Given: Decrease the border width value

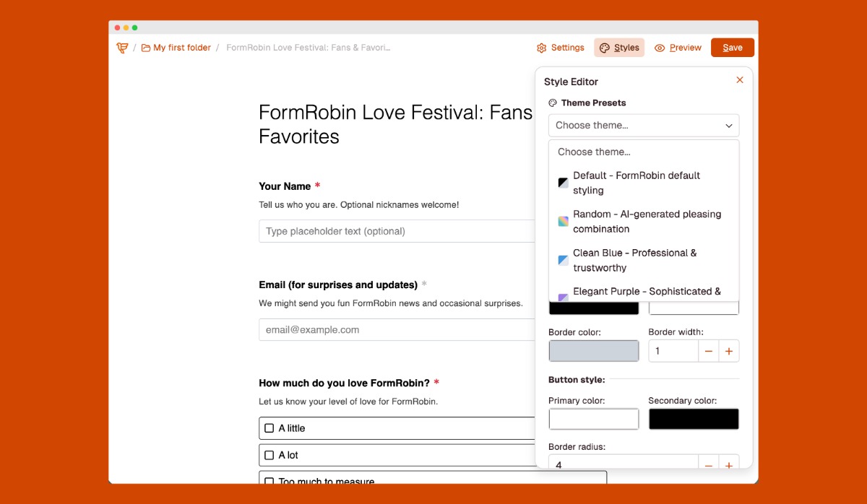Looking at the screenshot, I should (708, 352).
